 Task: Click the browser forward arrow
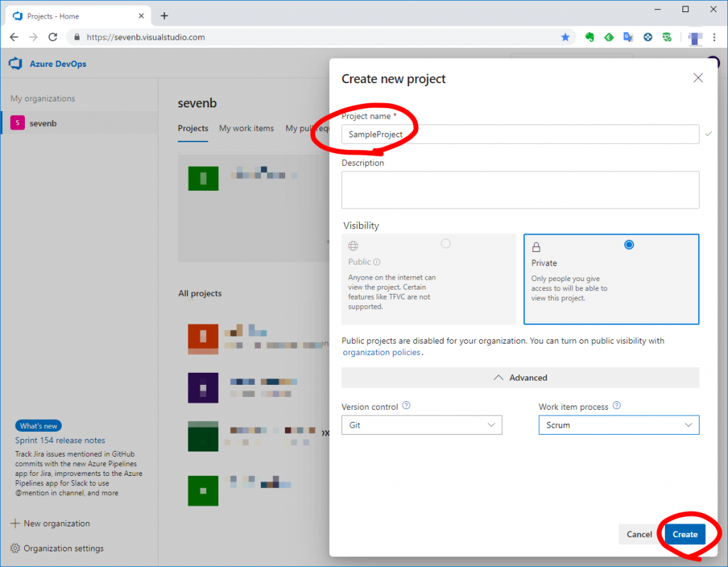pyautogui.click(x=33, y=37)
